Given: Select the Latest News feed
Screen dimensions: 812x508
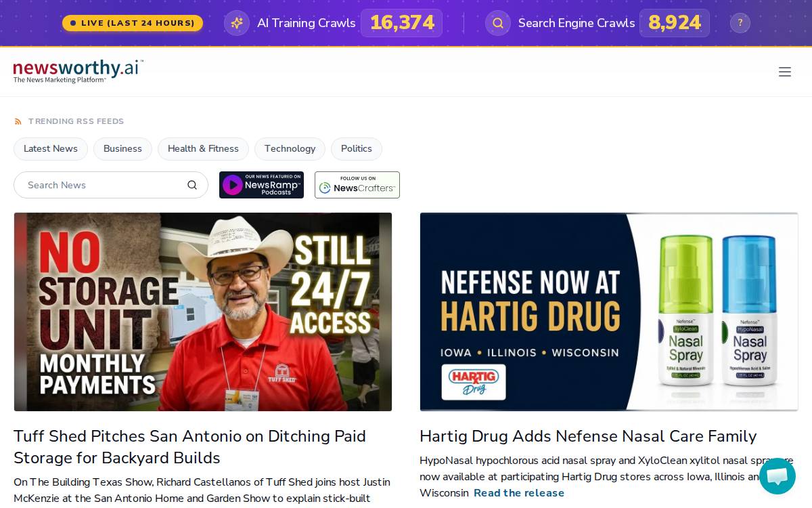Looking at the screenshot, I should click(51, 149).
